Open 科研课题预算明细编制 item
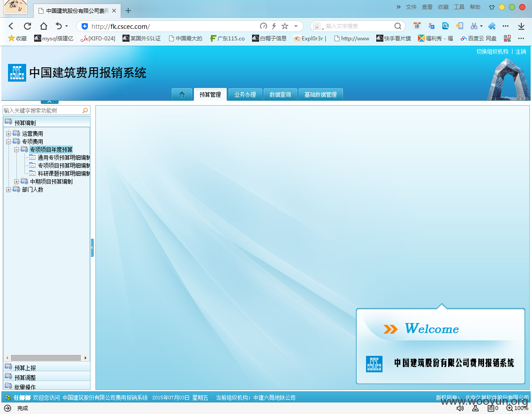532x414 pixels. tap(63, 173)
